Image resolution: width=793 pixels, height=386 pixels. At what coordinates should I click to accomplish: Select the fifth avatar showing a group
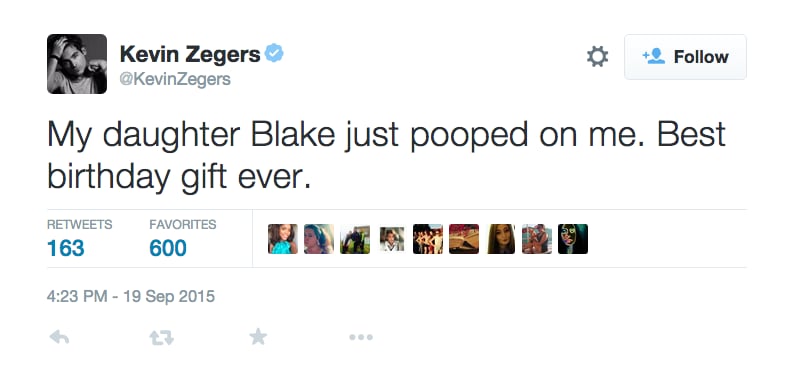tap(428, 239)
